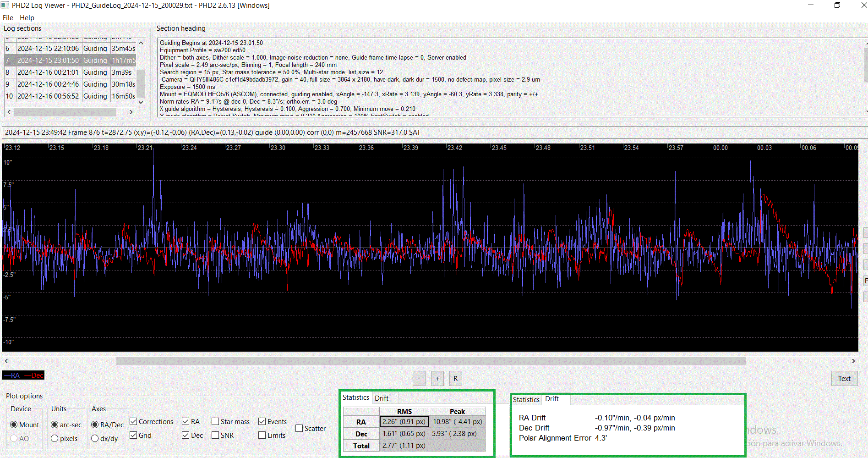Click the frame info status line
The height and width of the screenshot is (458, 868).
click(x=435, y=132)
